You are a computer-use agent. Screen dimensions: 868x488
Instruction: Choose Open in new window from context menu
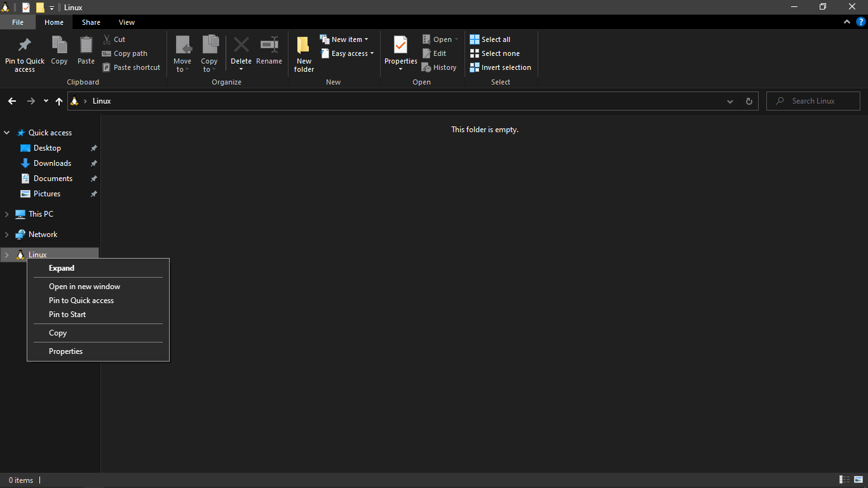tap(85, 287)
